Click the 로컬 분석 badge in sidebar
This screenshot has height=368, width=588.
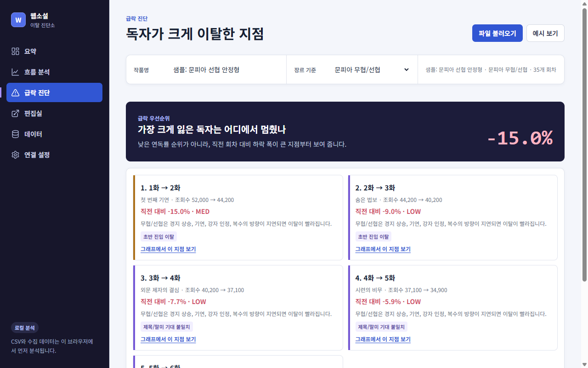click(25, 328)
